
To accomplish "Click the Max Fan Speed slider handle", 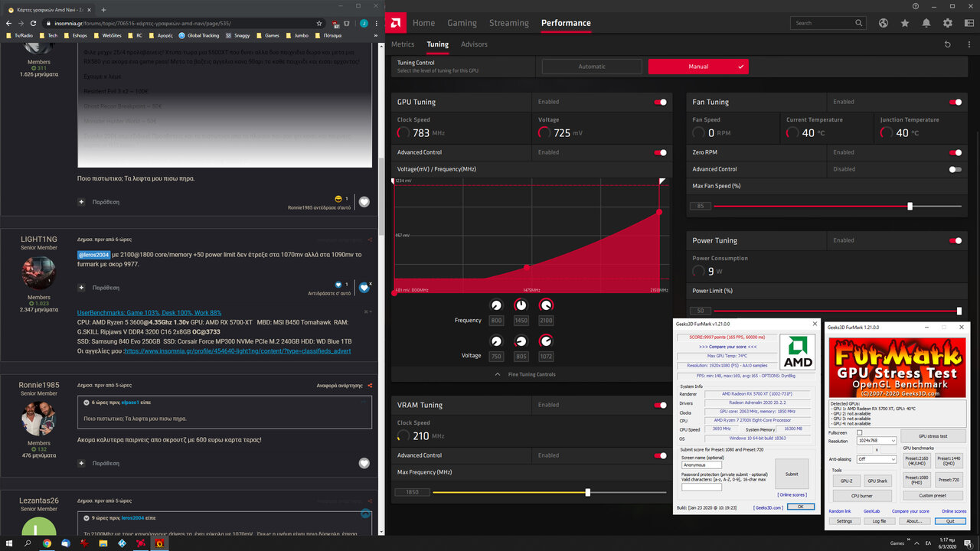I will click(x=910, y=206).
